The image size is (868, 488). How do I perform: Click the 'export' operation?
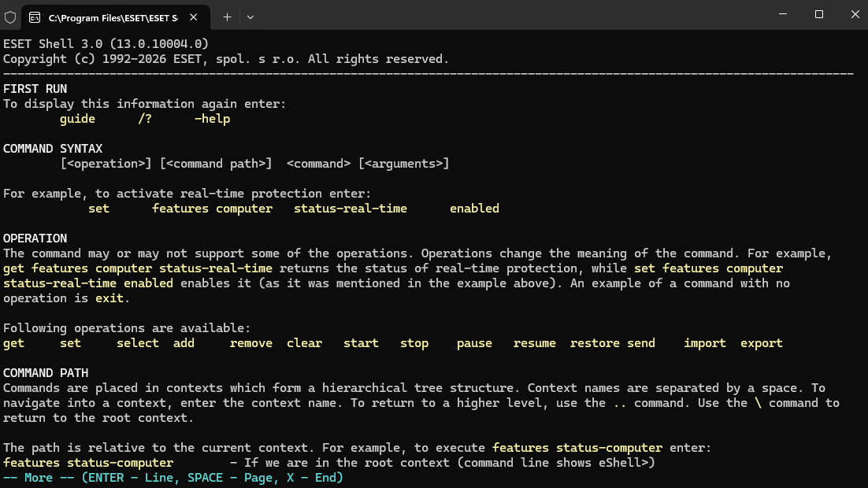coord(762,343)
